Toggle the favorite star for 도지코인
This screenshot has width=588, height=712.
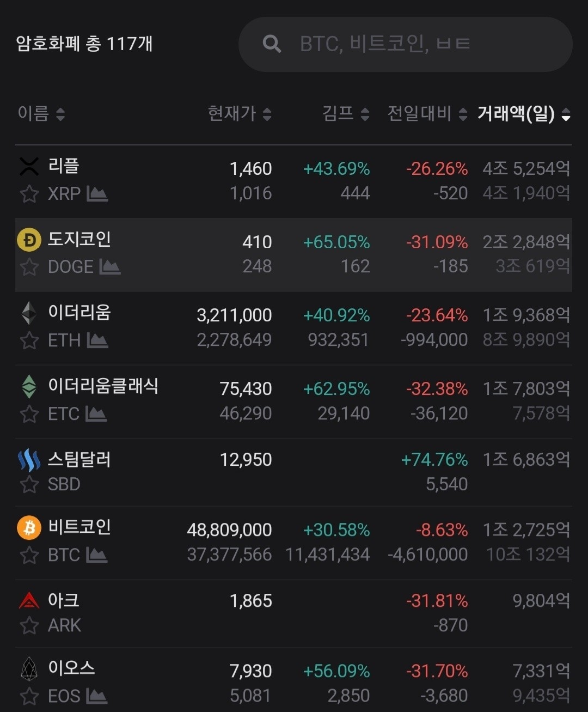coord(29,267)
